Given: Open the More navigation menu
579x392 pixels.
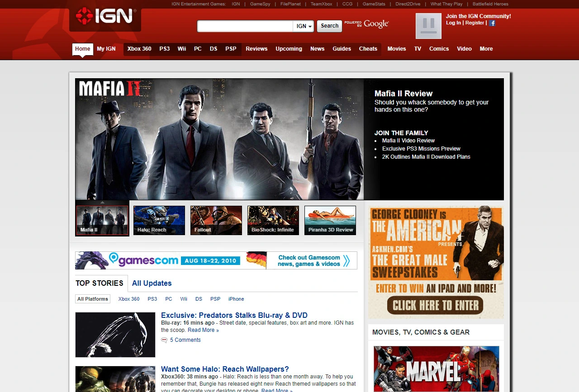Looking at the screenshot, I should 486,49.
